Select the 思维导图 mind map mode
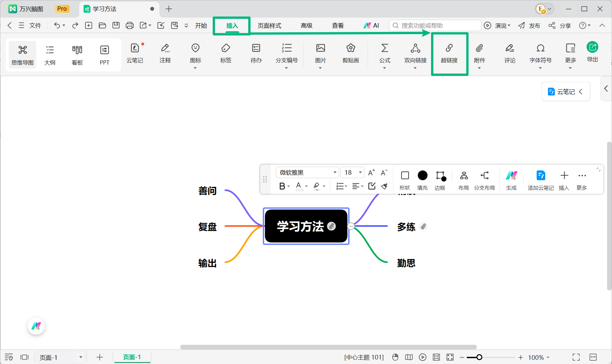Image resolution: width=612 pixels, height=364 pixels. click(x=22, y=55)
